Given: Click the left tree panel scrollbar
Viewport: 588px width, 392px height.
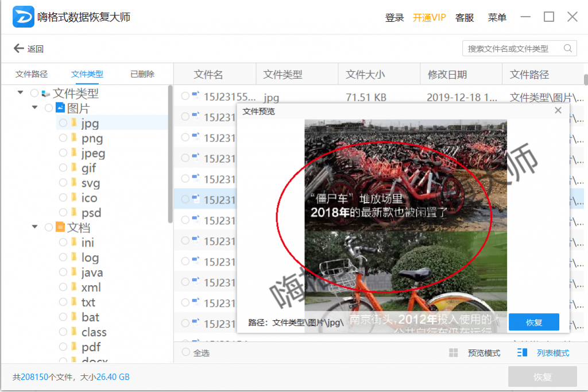Looking at the screenshot, I should click(170, 154).
